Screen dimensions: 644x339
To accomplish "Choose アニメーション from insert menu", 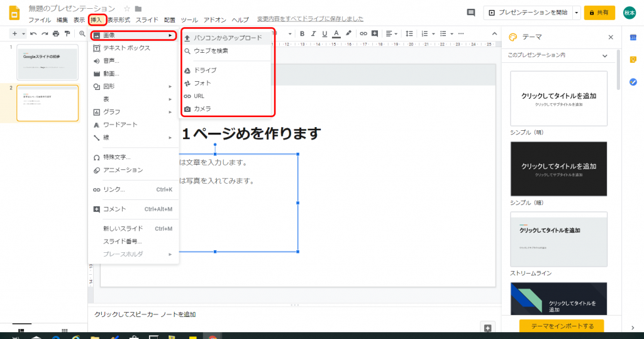I will tap(133, 170).
